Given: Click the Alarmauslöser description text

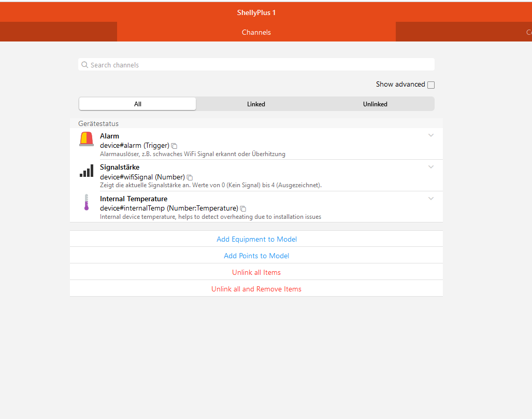Looking at the screenshot, I should tap(193, 154).
